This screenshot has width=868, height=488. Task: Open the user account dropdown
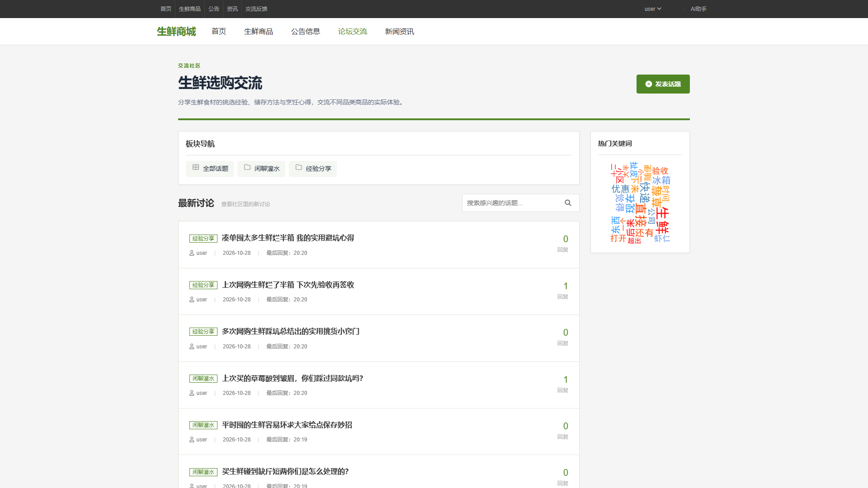click(x=653, y=9)
